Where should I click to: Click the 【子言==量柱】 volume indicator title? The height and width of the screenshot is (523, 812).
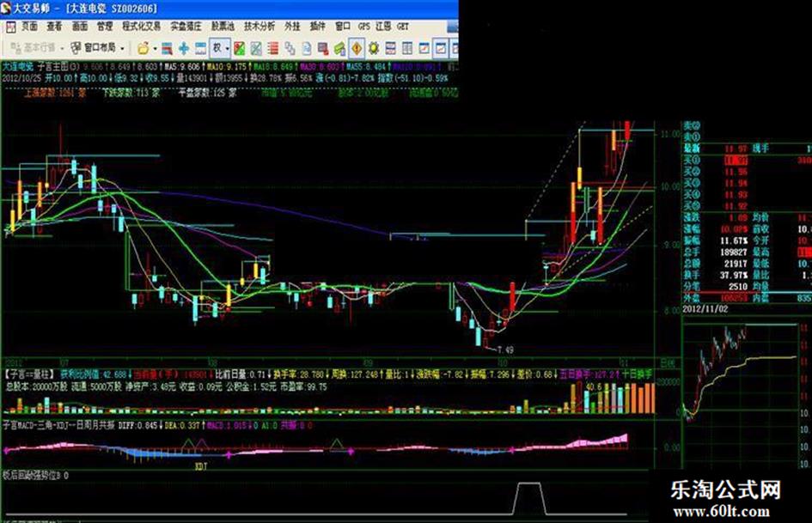click(30, 374)
